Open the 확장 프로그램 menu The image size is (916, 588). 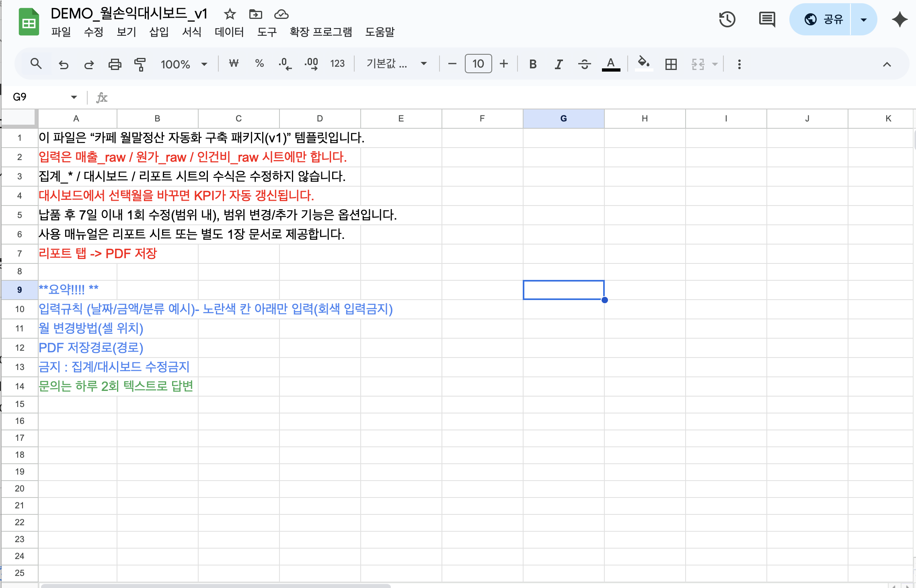(320, 32)
